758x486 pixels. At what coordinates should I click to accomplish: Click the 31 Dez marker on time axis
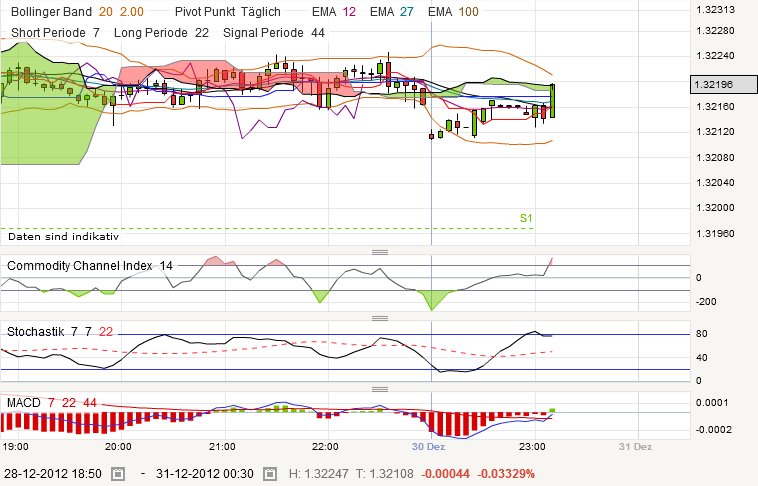coord(635,446)
